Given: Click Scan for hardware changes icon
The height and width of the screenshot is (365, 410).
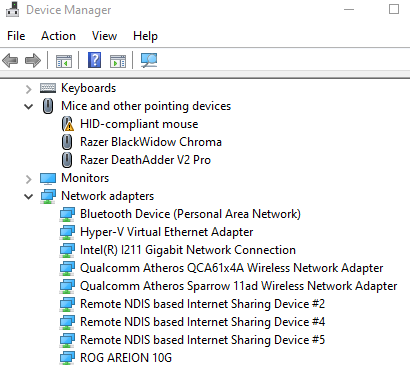Looking at the screenshot, I should (149, 60).
